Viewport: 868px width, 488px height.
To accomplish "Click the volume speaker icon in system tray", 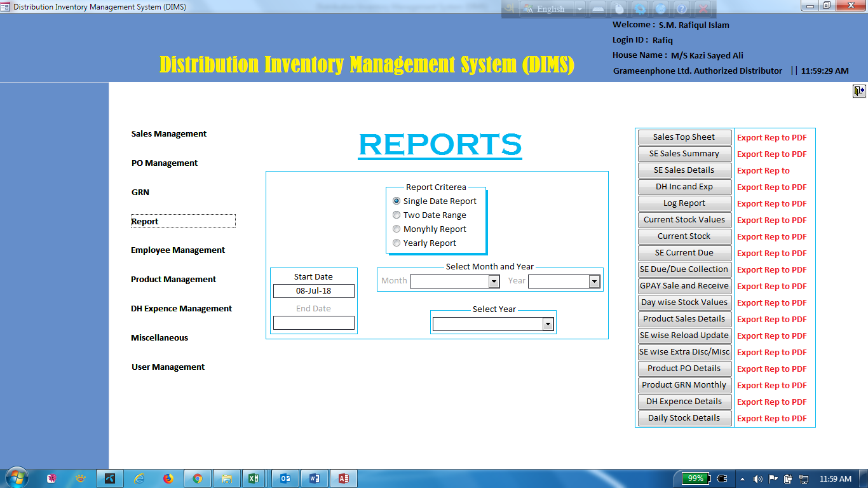I will [x=757, y=478].
